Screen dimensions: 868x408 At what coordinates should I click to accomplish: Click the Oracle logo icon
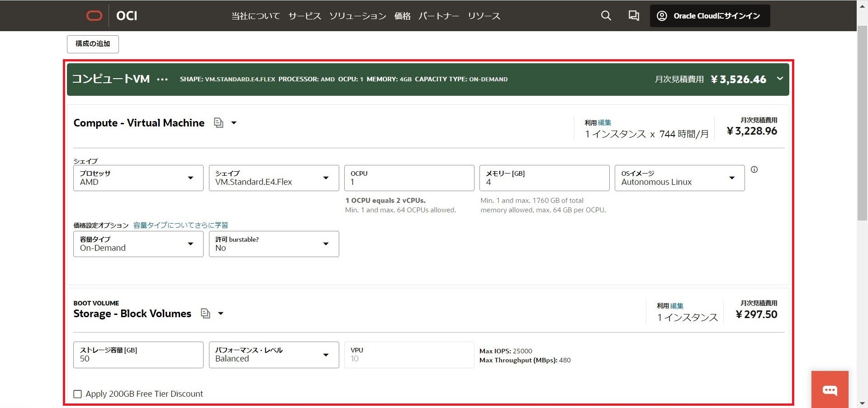pyautogui.click(x=94, y=16)
